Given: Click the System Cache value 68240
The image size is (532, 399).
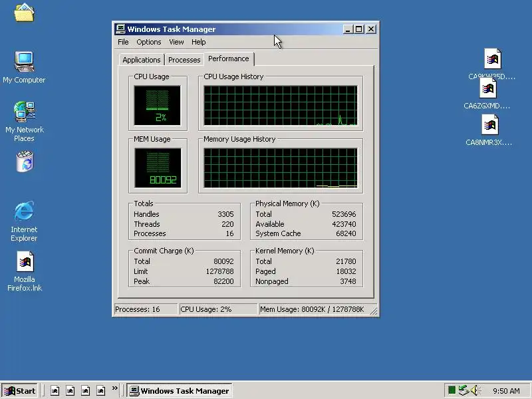Looking at the screenshot, I should [x=346, y=233].
